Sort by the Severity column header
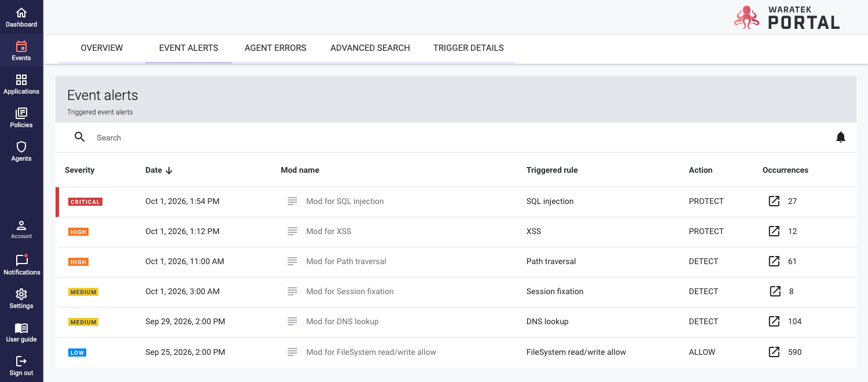Screen dimensions: 868x382 [79, 170]
